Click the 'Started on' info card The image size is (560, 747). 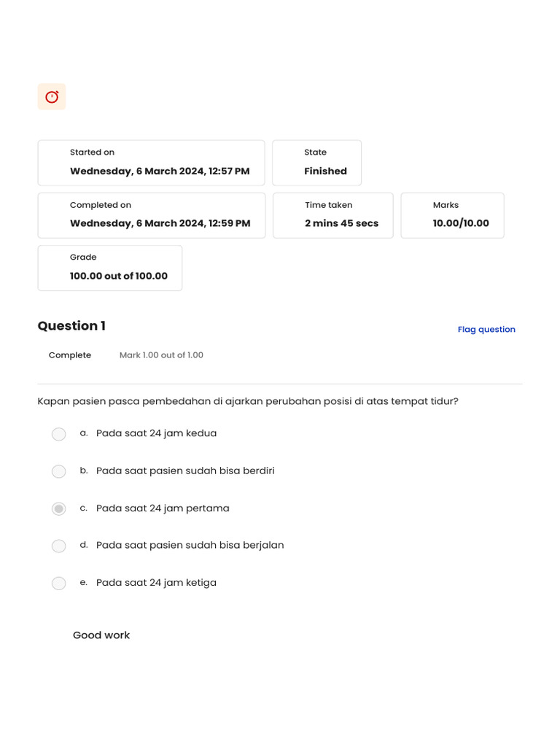point(151,163)
